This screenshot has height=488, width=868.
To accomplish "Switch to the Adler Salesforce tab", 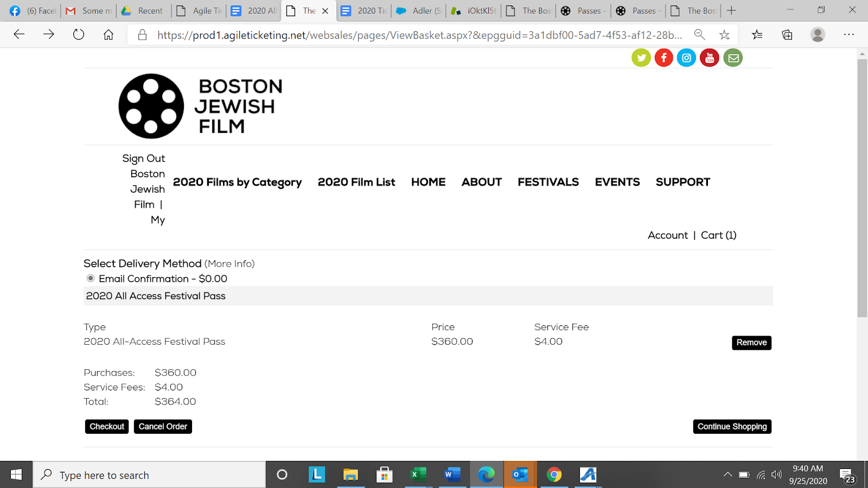I will click(419, 10).
